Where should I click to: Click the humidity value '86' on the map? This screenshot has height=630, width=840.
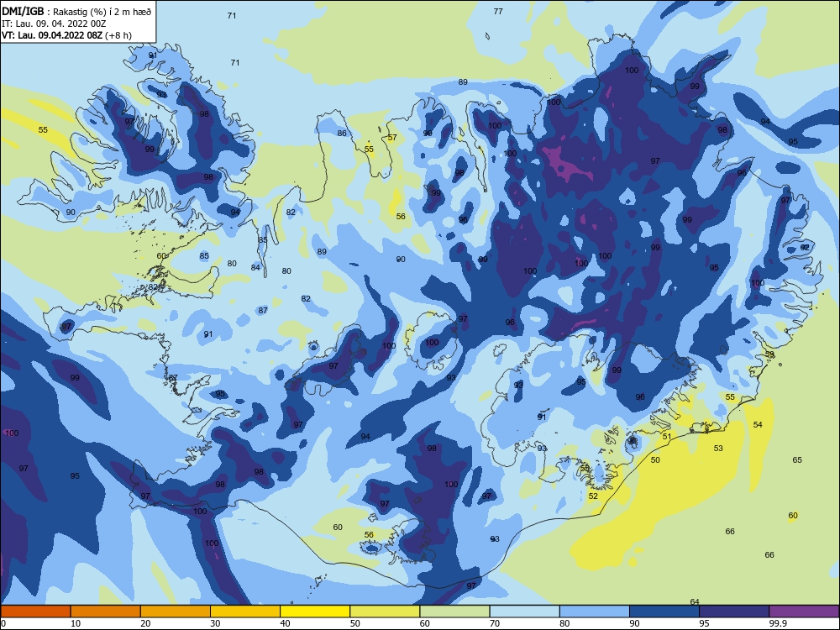pyautogui.click(x=342, y=134)
